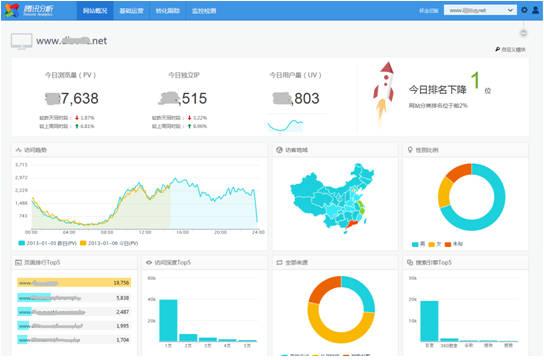The image size is (544, 360).
Task: Click the UV figure ending 803
Action: click(x=296, y=98)
